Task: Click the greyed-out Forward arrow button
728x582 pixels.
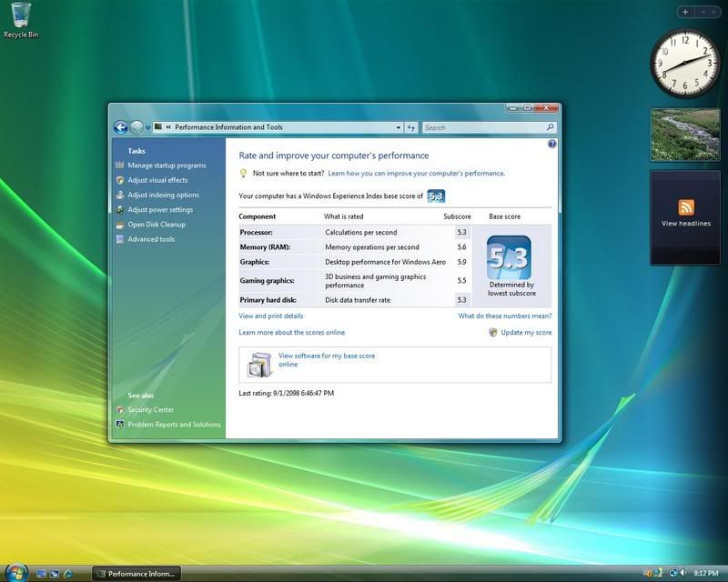Action: [136, 127]
